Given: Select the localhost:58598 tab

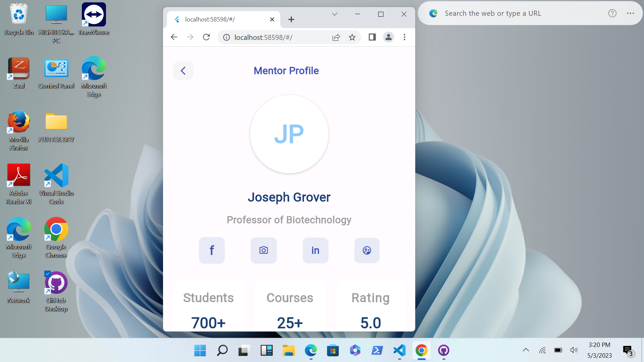Looking at the screenshot, I should pos(224,19).
